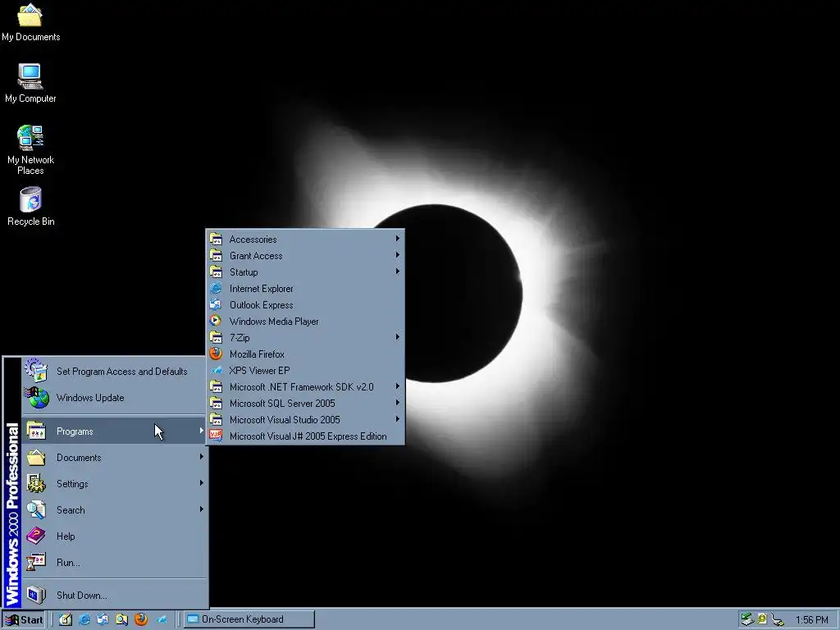Click the Accessories folder icon
840x630 pixels.
point(216,239)
